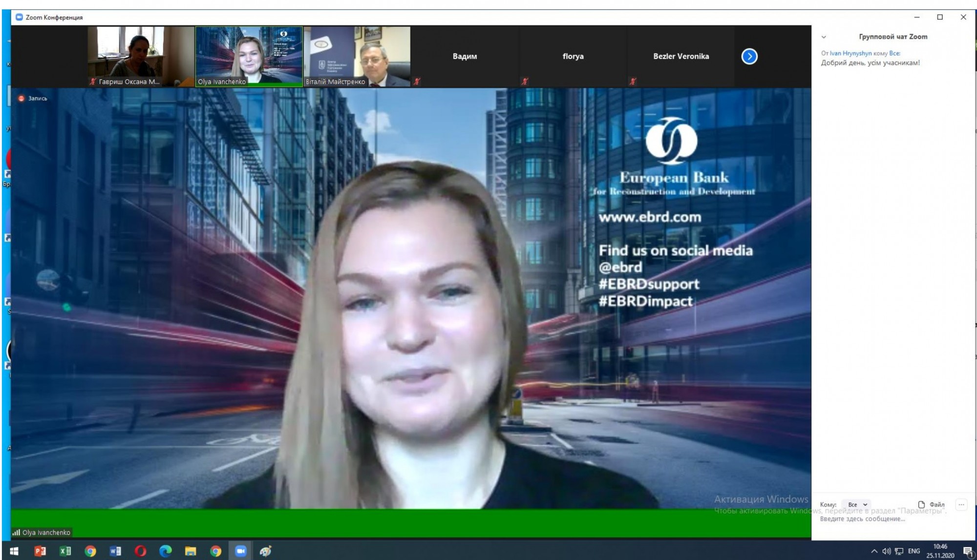This screenshot has height=560, width=977.
Task: Select Віталій Майстренко video thumbnail
Action: pos(357,56)
